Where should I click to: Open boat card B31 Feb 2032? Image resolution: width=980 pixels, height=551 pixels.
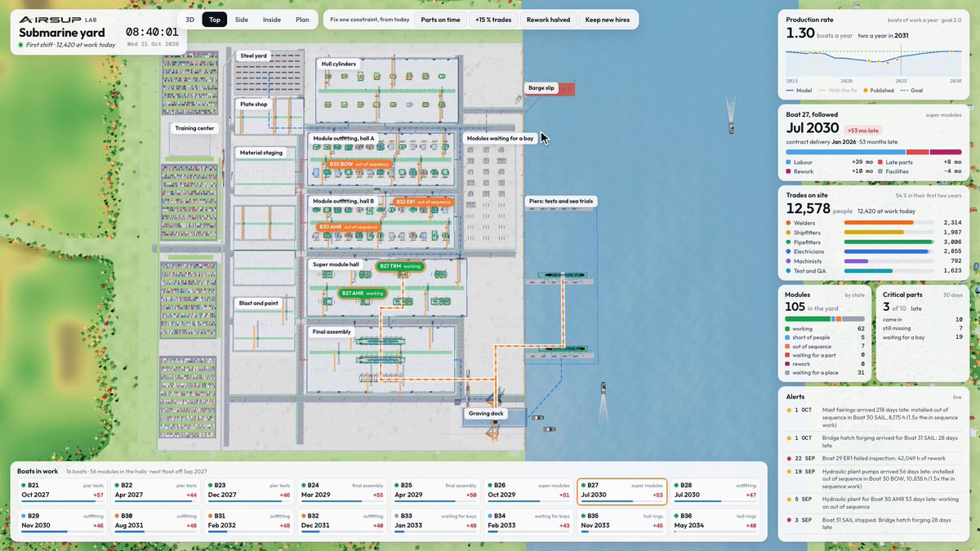[x=248, y=521]
